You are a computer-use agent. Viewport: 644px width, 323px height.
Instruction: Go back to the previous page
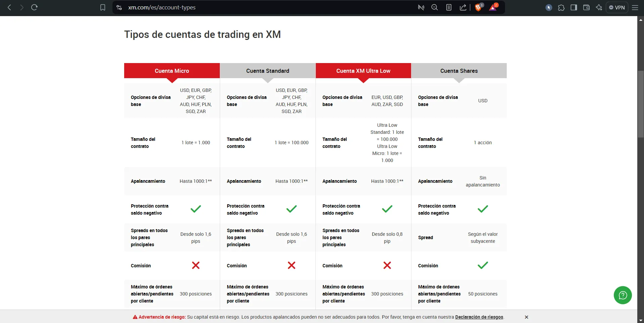click(9, 7)
